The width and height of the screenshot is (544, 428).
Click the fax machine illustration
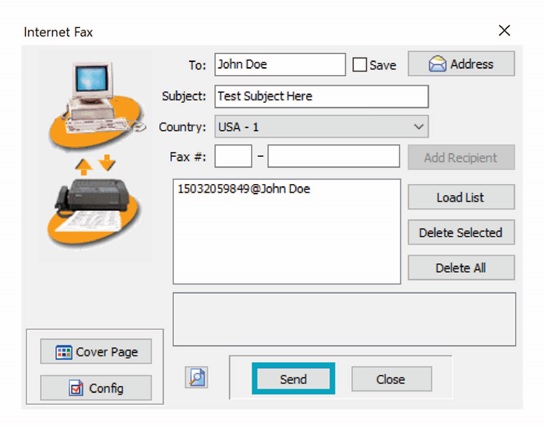coord(94,210)
